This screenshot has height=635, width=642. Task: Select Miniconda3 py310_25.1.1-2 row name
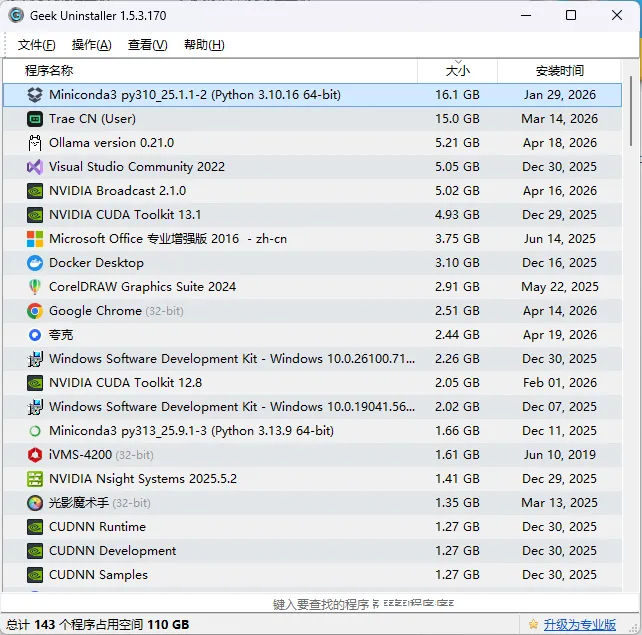195,95
